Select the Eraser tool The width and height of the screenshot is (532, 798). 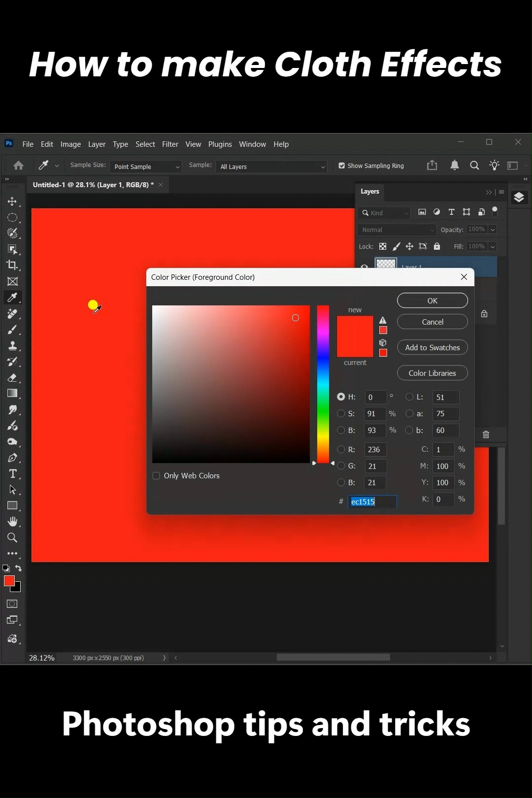pos(12,378)
